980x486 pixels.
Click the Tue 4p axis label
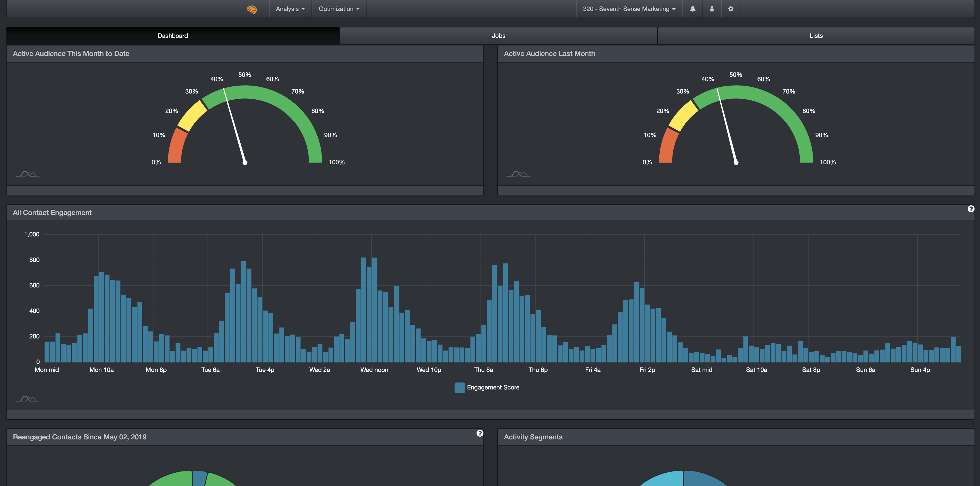pyautogui.click(x=265, y=370)
